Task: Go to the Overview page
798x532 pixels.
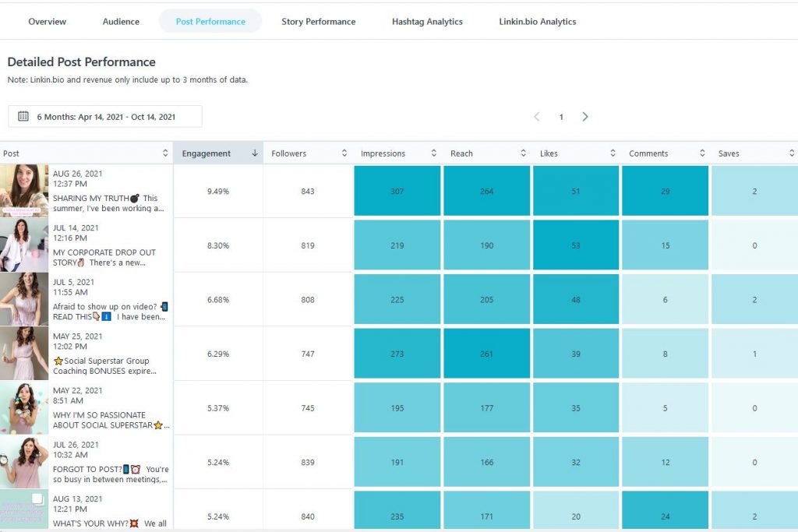Action: pos(47,22)
